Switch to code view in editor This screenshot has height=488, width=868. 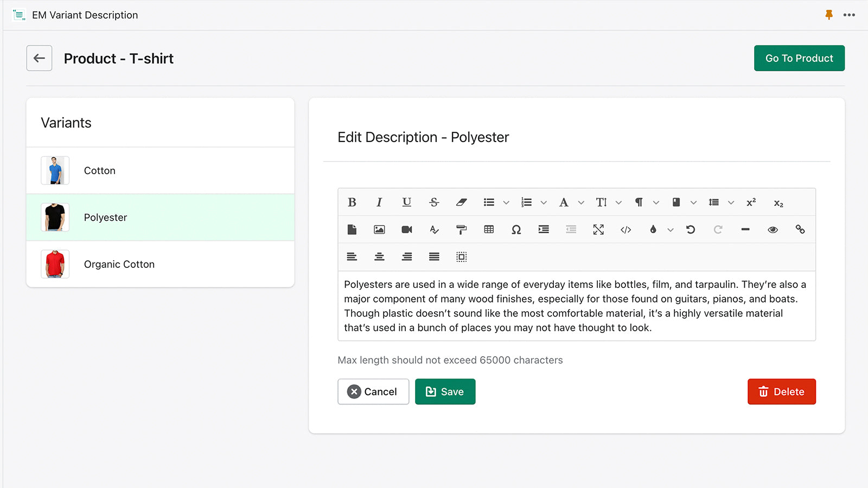point(626,229)
